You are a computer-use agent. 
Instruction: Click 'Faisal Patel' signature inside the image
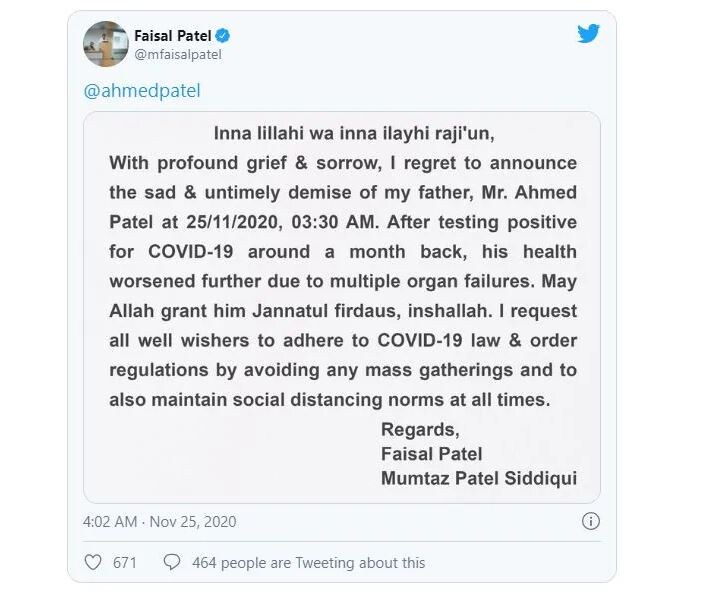(x=431, y=454)
